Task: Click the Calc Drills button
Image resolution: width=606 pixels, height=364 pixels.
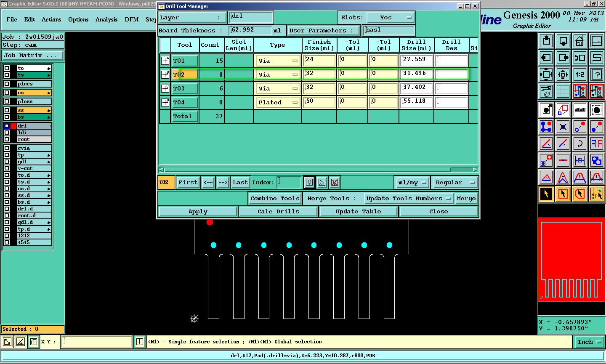Action: tap(278, 212)
